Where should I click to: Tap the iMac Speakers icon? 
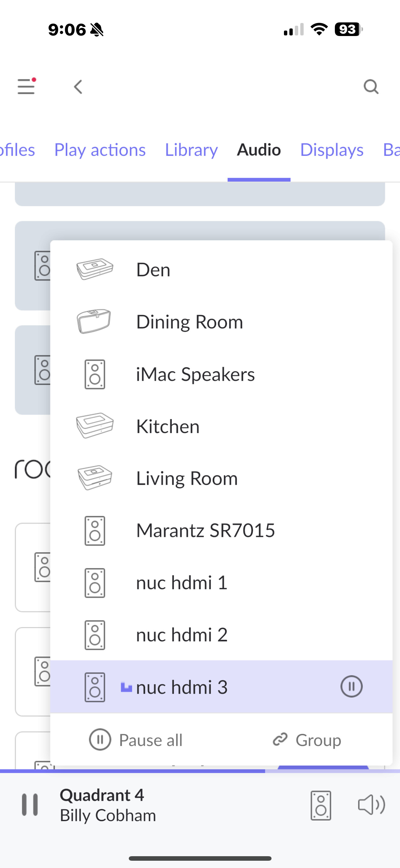pos(95,374)
